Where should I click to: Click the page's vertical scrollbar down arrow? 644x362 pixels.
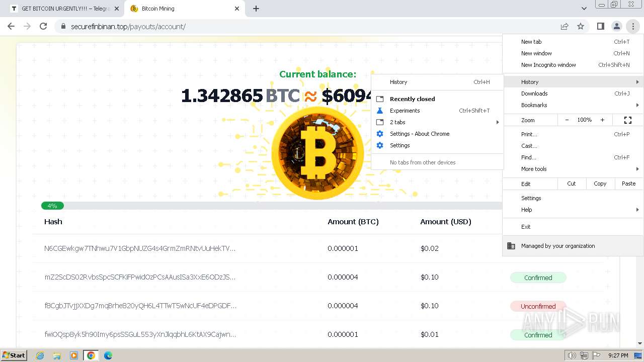click(x=640, y=344)
